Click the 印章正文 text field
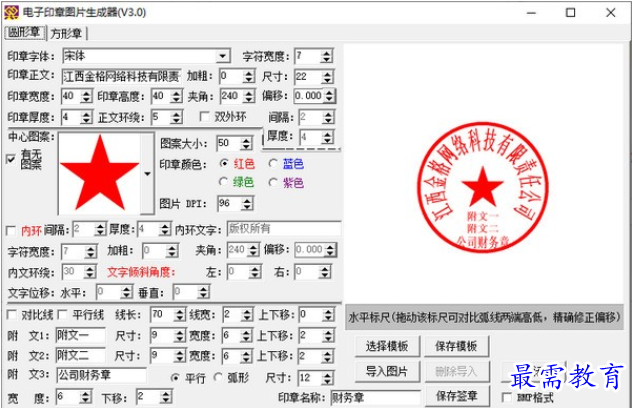 (x=121, y=76)
